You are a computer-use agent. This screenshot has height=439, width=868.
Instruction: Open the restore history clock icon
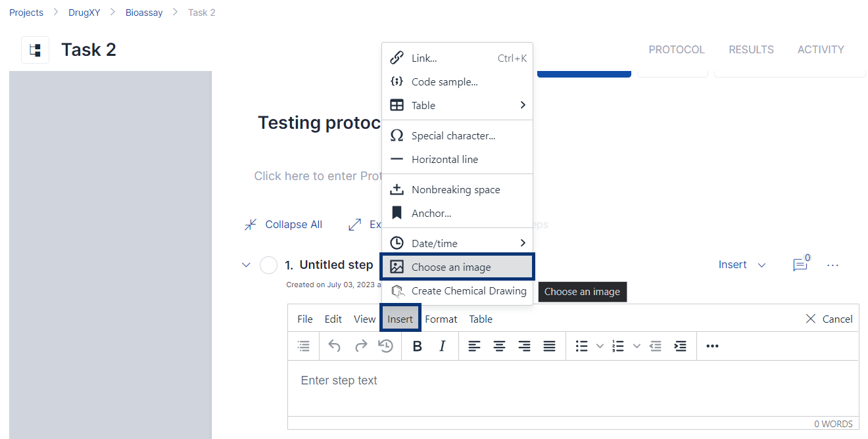[386, 346]
